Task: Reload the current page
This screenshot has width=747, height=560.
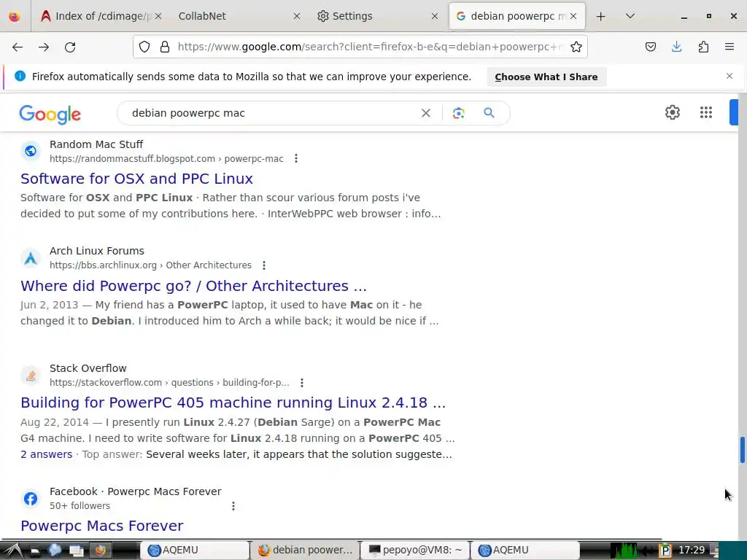Action: 70,47
